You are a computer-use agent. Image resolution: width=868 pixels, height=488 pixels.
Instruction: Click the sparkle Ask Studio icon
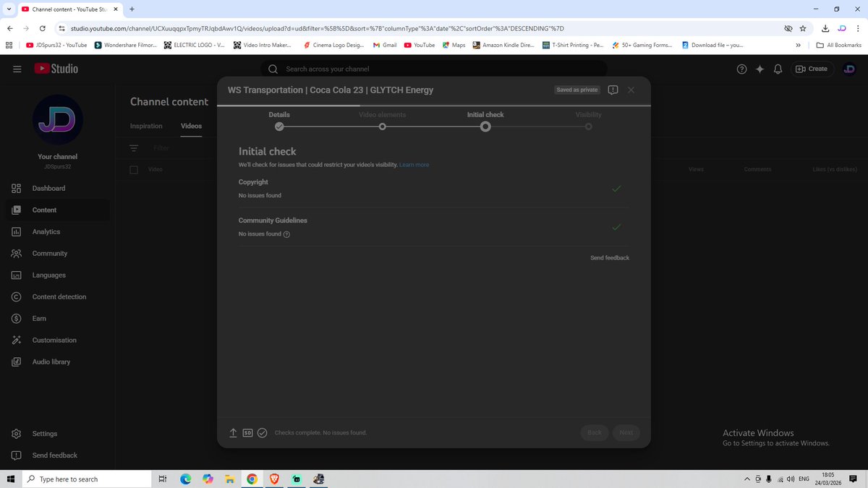coord(759,69)
